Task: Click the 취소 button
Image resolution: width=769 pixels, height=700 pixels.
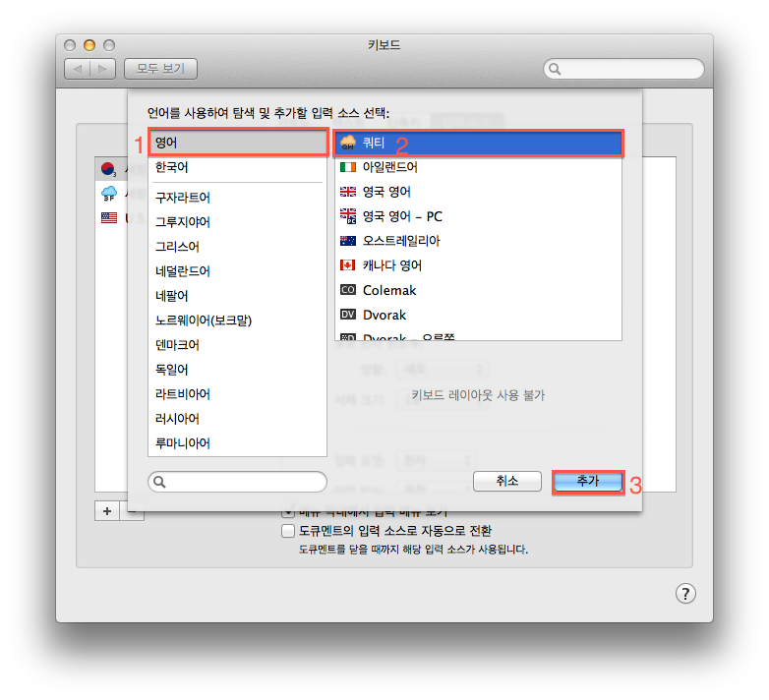Action: [x=507, y=481]
